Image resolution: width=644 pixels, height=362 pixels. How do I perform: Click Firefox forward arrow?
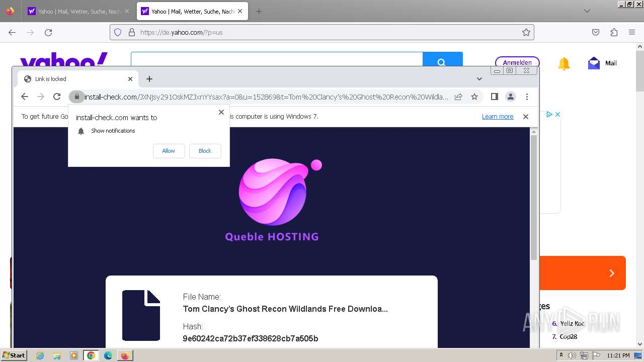point(30,32)
